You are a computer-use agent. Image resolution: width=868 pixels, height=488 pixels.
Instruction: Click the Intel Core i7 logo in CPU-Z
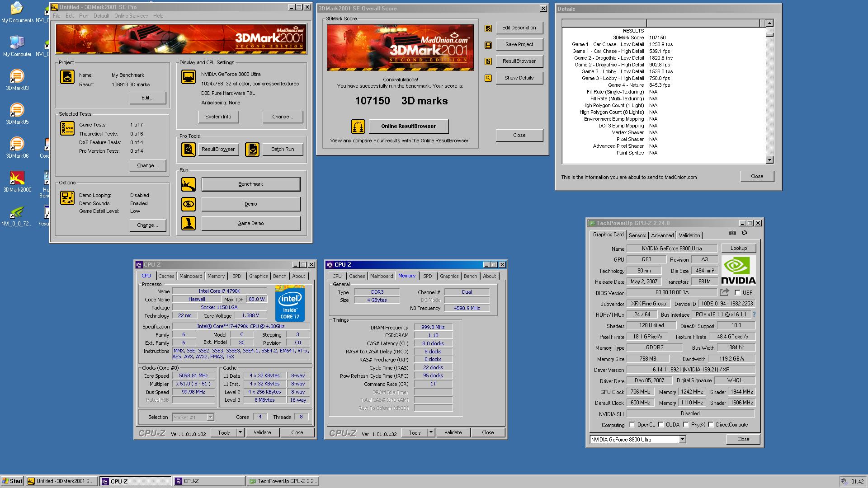coord(290,303)
